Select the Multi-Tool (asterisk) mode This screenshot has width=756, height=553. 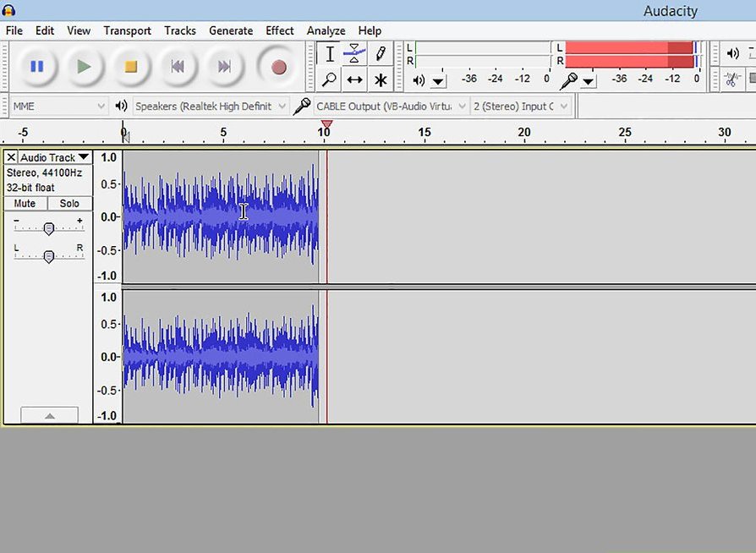point(380,79)
